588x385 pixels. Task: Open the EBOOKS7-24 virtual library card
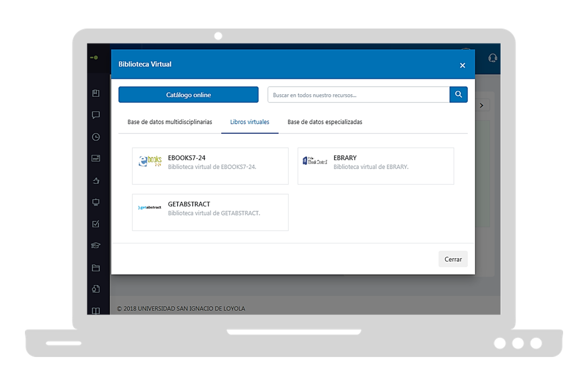click(x=210, y=166)
